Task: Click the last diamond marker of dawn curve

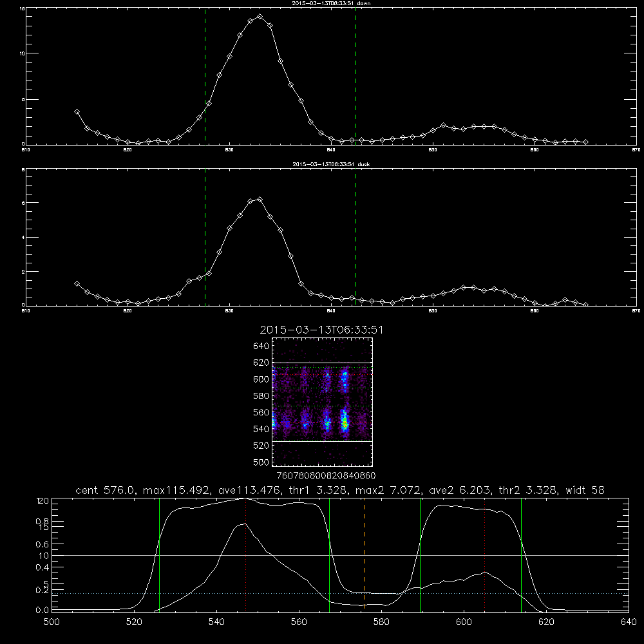Action: click(x=585, y=142)
